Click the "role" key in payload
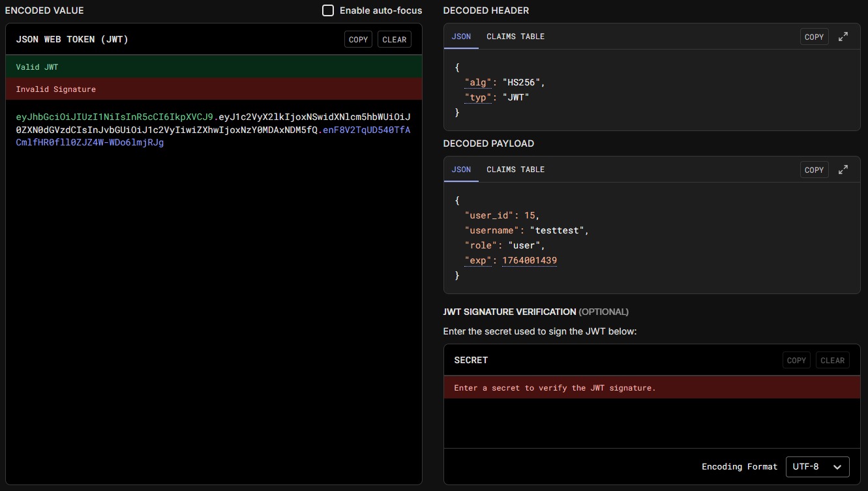The image size is (868, 491). 481,246
